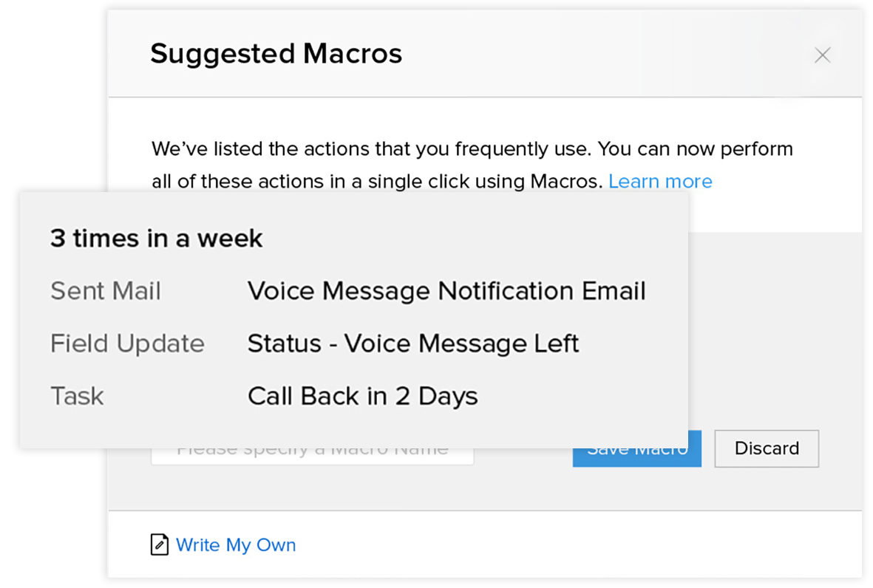Discard the suggested macro
This screenshot has height=588, width=873.
point(767,448)
